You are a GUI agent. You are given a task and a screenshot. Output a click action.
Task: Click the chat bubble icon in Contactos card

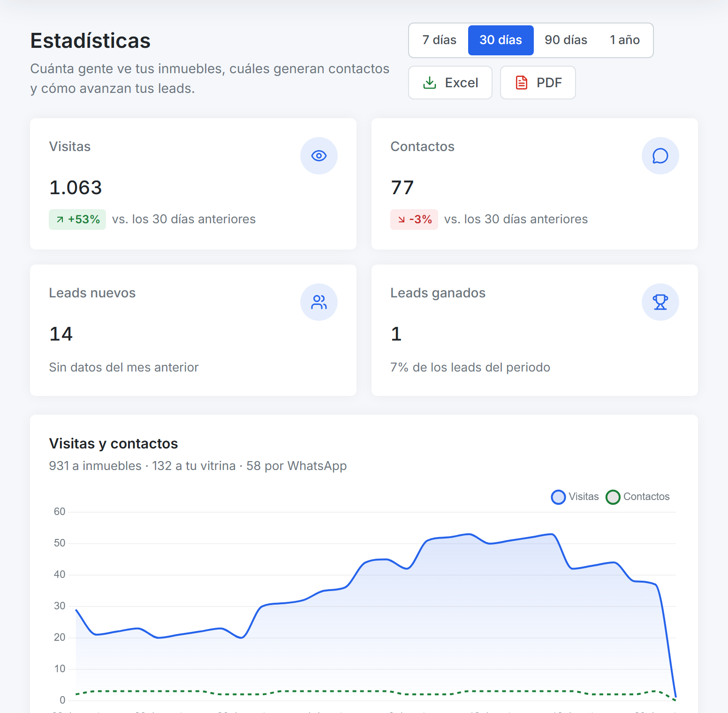point(660,156)
